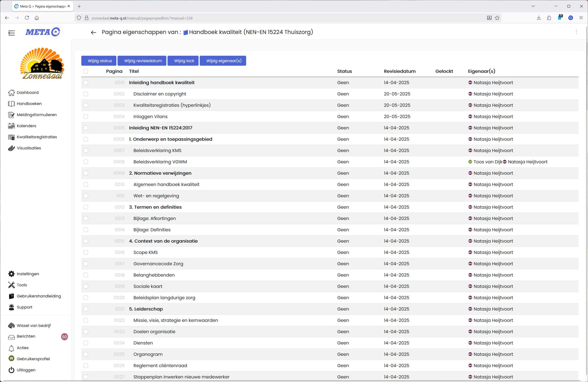Open the Tools section

[22, 285]
